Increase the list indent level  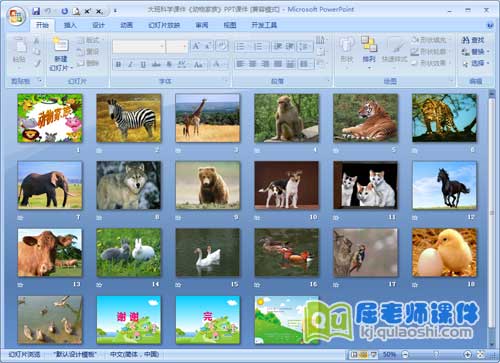[289, 46]
